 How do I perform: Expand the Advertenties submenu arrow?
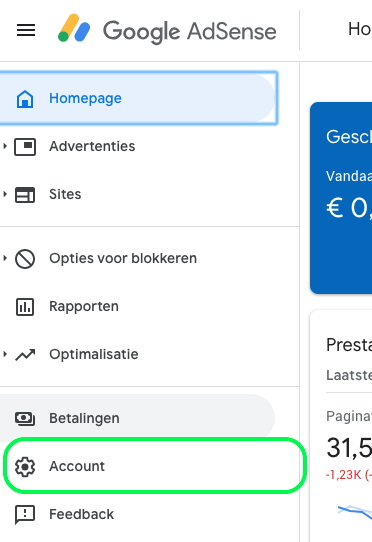click(x=5, y=146)
